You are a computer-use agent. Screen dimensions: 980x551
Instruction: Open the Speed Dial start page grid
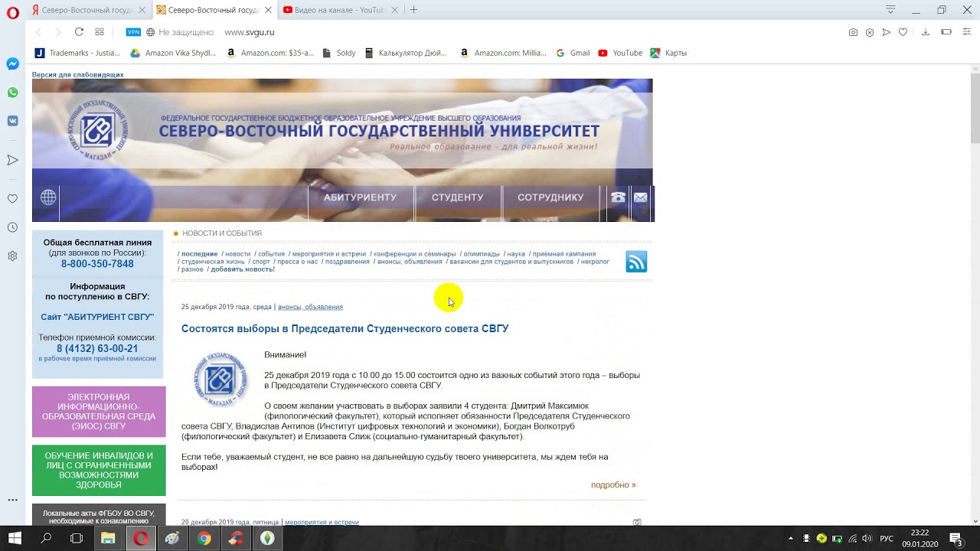100,32
